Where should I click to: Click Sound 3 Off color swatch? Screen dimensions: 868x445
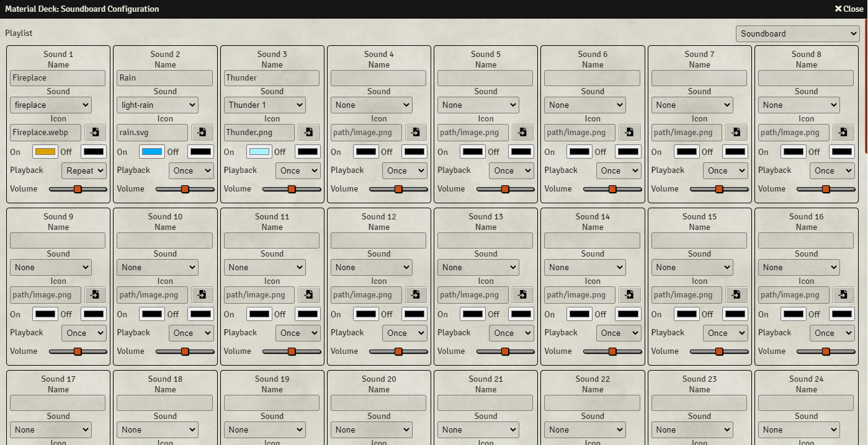308,152
